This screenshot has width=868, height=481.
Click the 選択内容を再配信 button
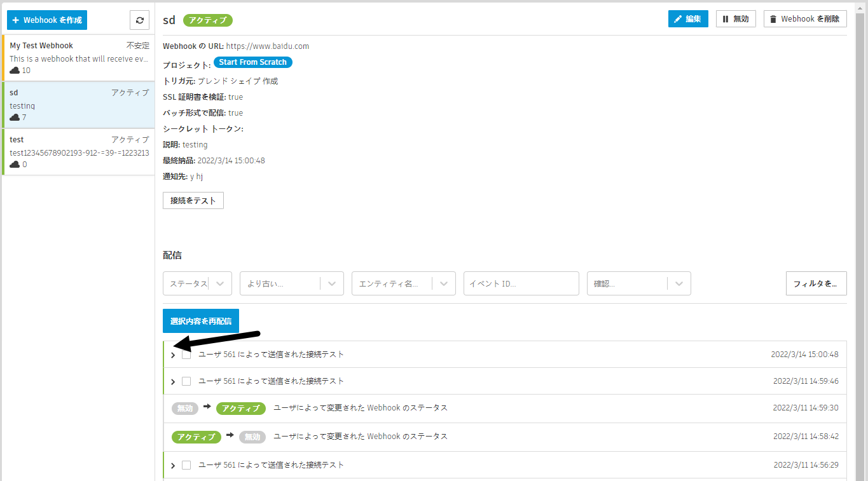pos(201,321)
